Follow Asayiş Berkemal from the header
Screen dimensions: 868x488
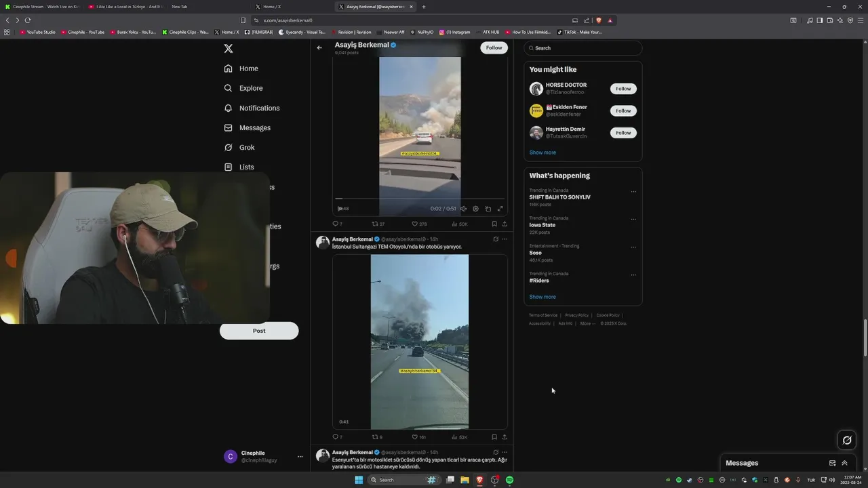(x=494, y=47)
